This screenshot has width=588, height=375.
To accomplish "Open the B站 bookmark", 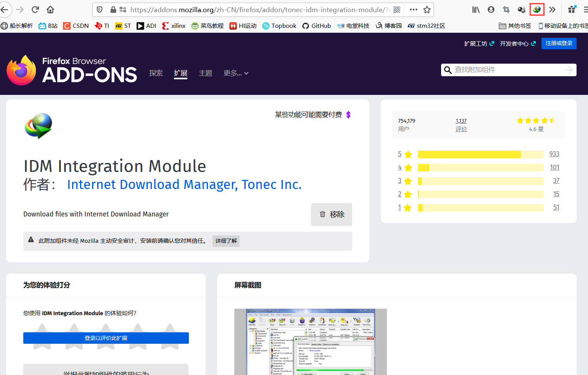I will click(48, 26).
